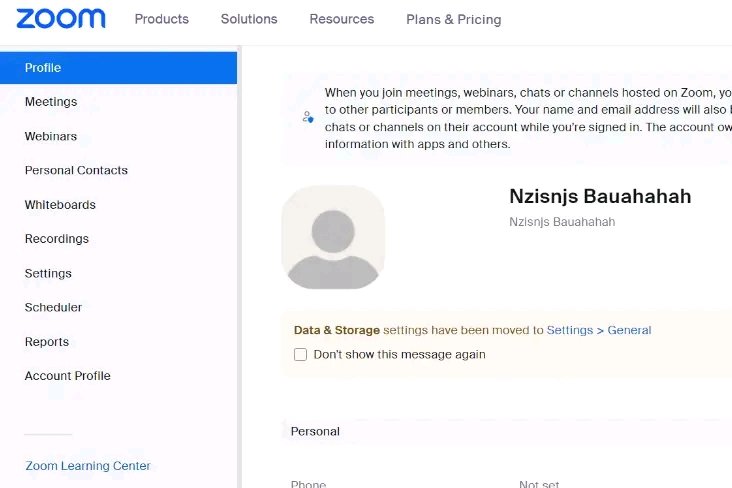Follow the Settings > General link

coord(599,330)
